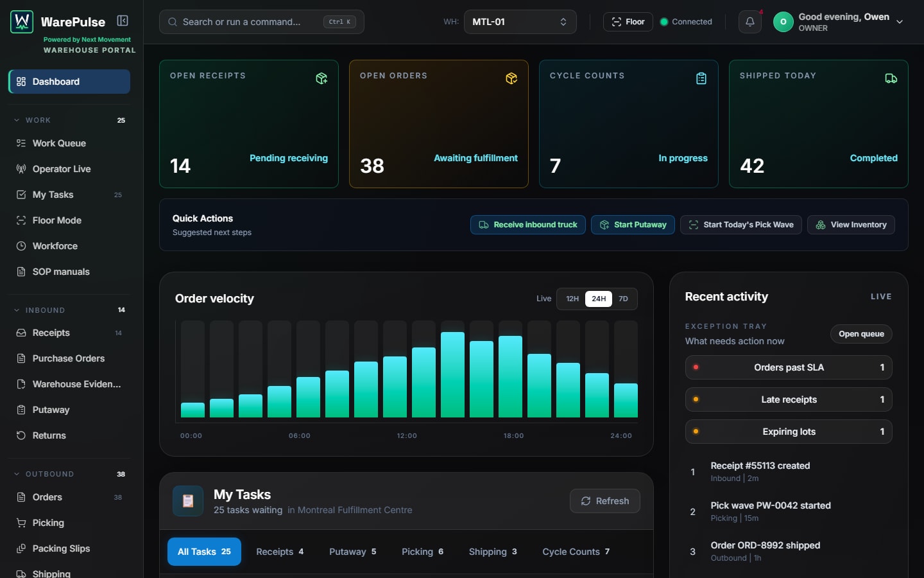Screen dimensions: 924x578
Task: Click Start Putaway
Action: click(633, 225)
